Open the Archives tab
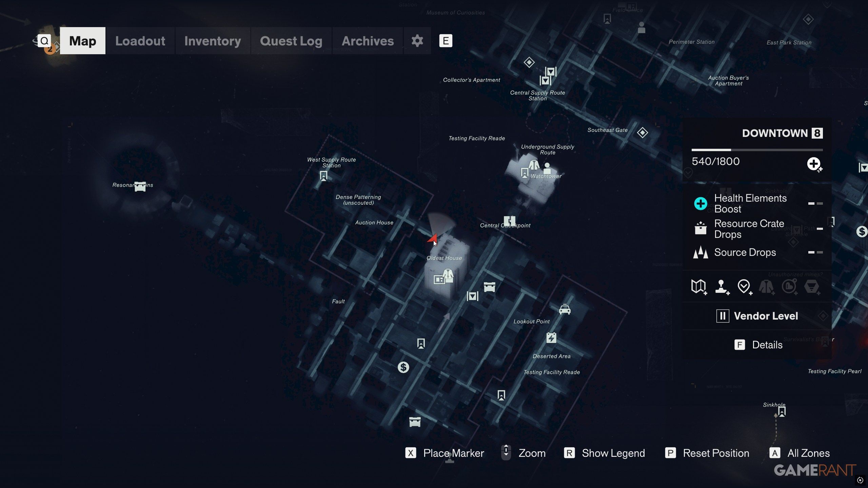Image resolution: width=868 pixels, height=488 pixels. tap(368, 41)
